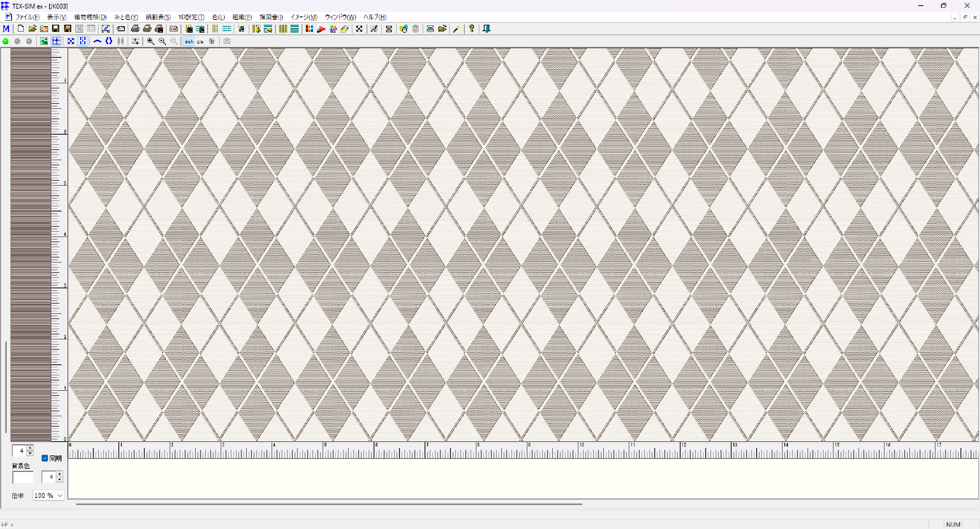Create a new file with blank page icon
The image size is (980, 529).
(x=21, y=29)
